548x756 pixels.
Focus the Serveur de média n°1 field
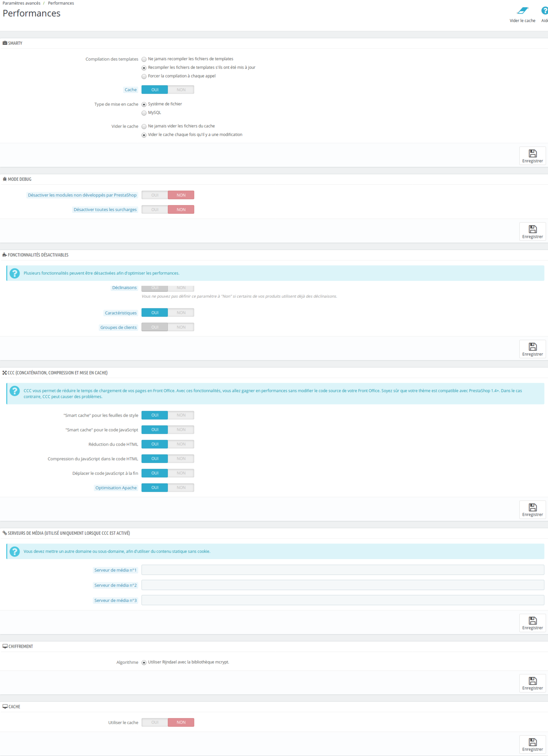[342, 570]
